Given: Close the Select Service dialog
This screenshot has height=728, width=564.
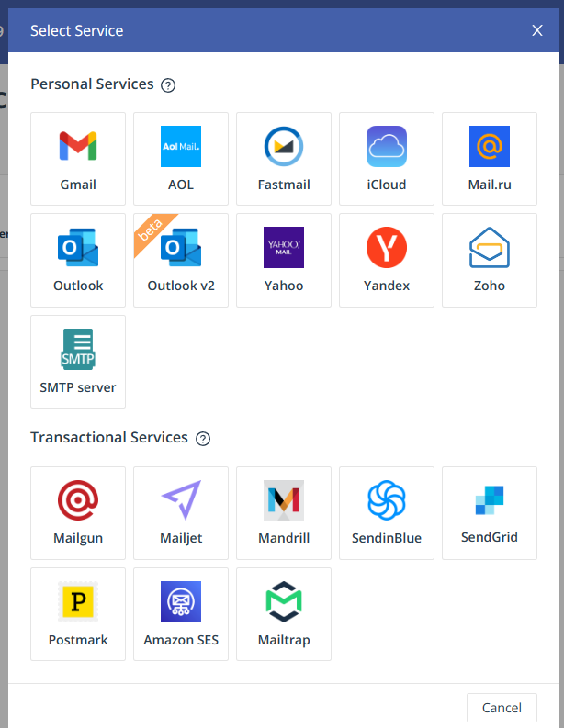Looking at the screenshot, I should 537,30.
